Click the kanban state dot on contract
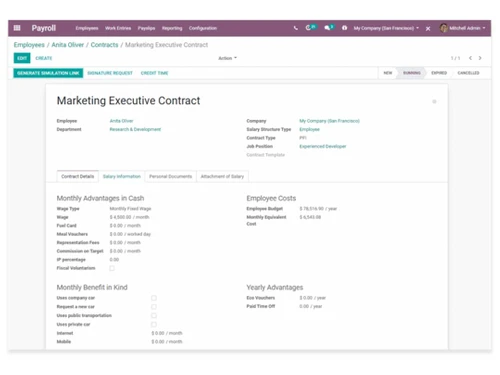The height and width of the screenshot is (375, 500). pyautogui.click(x=434, y=101)
